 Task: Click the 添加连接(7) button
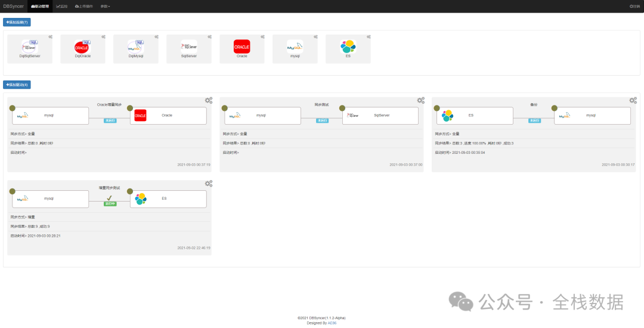coord(17,22)
